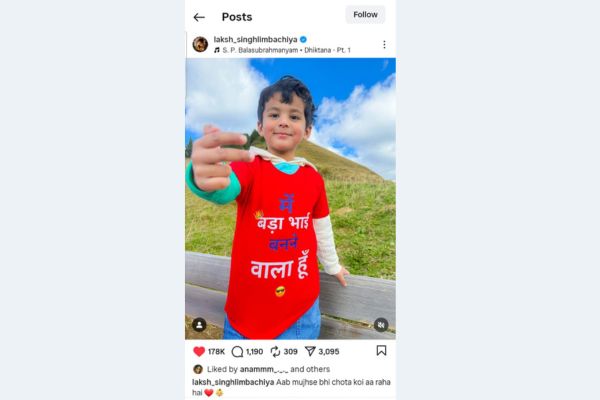Share the post with paper plane icon

click(x=310, y=351)
